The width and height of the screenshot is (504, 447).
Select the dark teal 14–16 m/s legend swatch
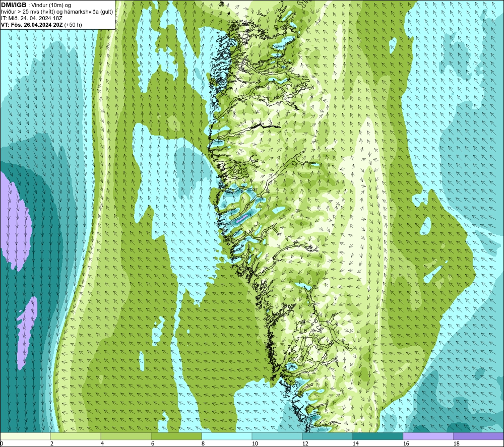pyautogui.click(x=377, y=436)
